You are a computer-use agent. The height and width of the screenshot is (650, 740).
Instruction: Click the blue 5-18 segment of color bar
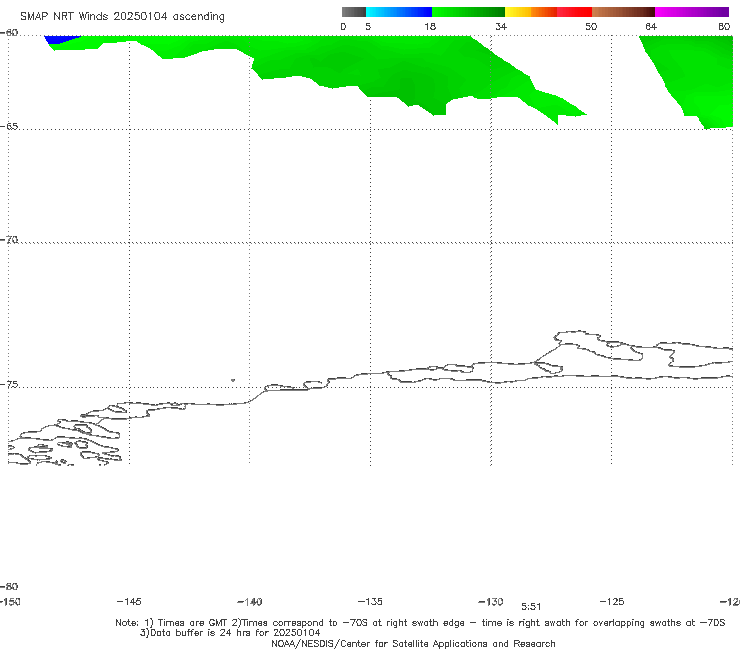pos(399,12)
